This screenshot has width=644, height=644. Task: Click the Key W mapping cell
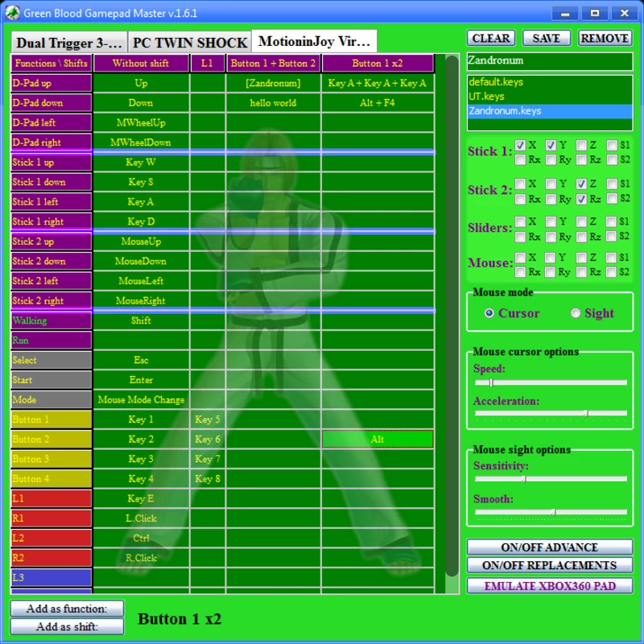(x=141, y=163)
